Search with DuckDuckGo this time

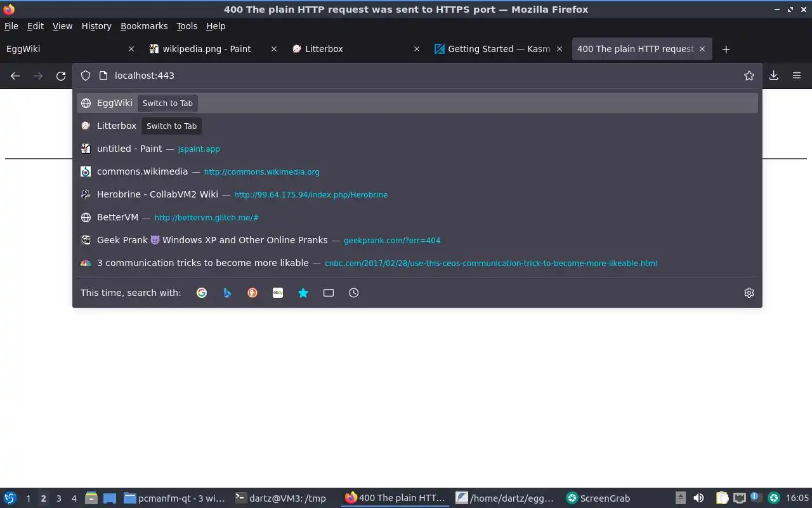[252, 293]
